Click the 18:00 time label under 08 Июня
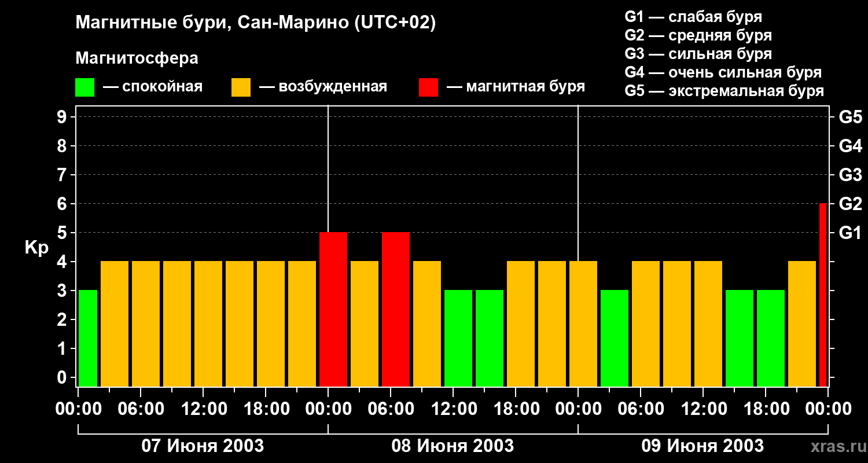868x463 pixels. coord(516,409)
